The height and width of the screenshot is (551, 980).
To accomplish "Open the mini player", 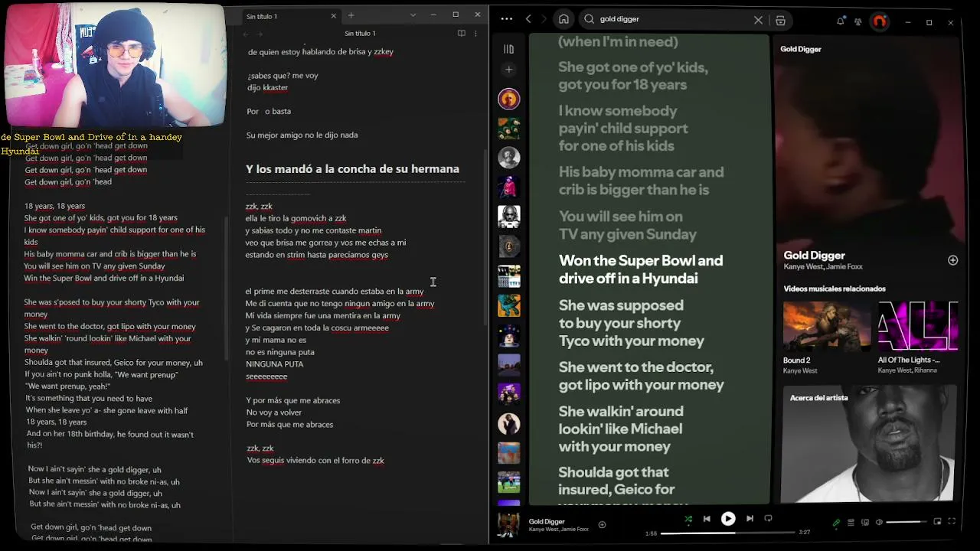I will click(x=937, y=522).
